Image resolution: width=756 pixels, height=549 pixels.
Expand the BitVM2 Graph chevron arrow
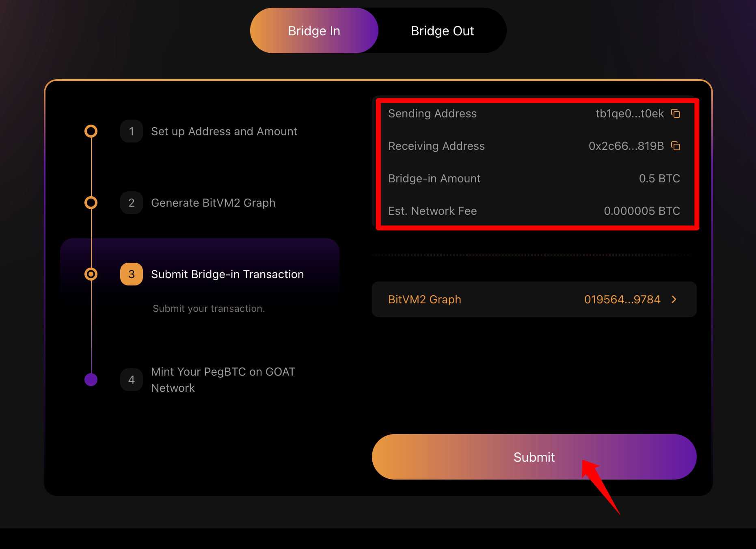(674, 299)
